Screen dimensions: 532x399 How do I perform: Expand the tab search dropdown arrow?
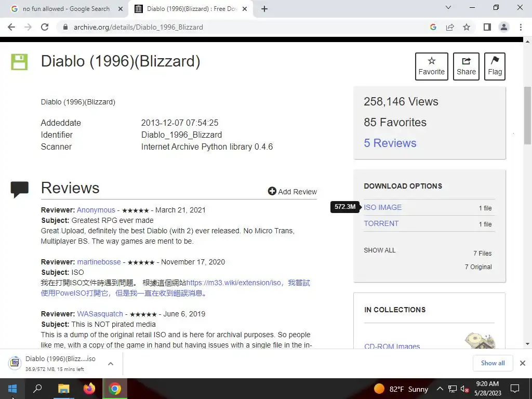448,7
